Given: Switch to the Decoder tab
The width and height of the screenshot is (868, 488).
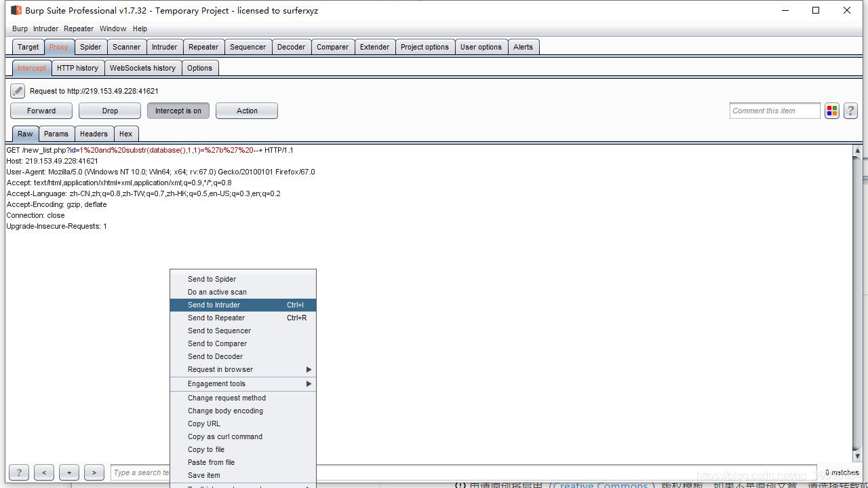Looking at the screenshot, I should click(292, 47).
